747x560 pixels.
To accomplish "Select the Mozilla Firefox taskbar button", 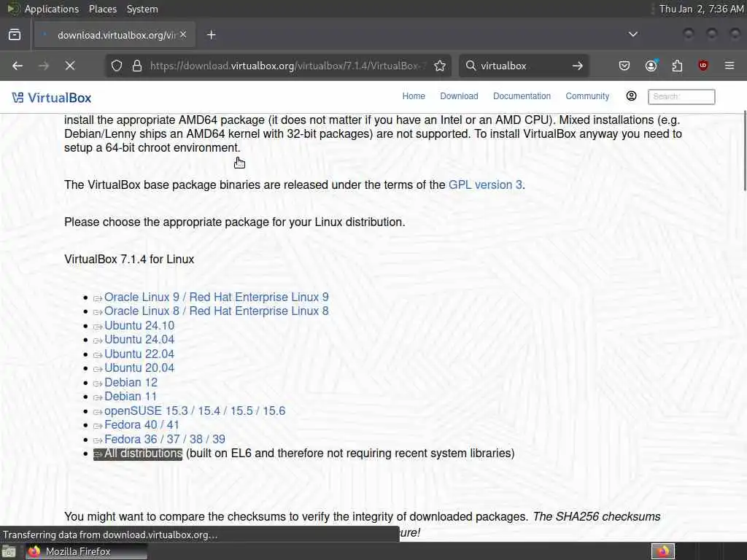I will (x=86, y=551).
